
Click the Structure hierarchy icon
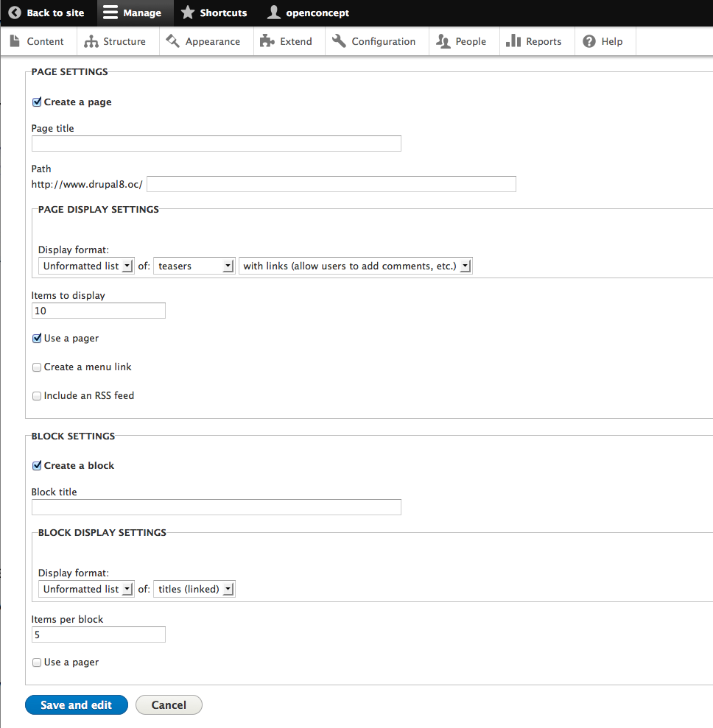[91, 41]
